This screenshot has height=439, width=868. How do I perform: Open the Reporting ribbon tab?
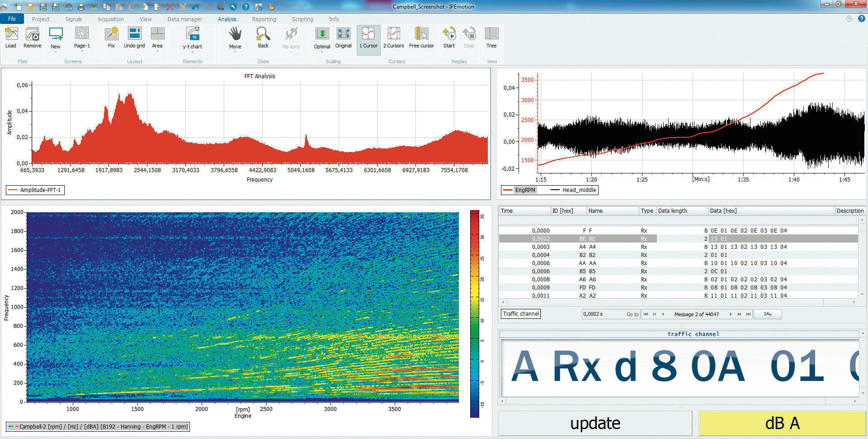pyautogui.click(x=264, y=19)
